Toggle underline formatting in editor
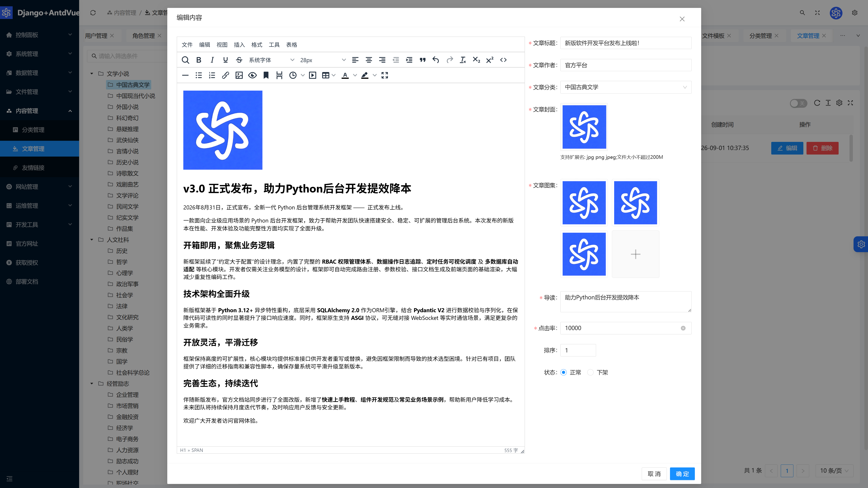Screen dimensions: 868x488 [225, 60]
